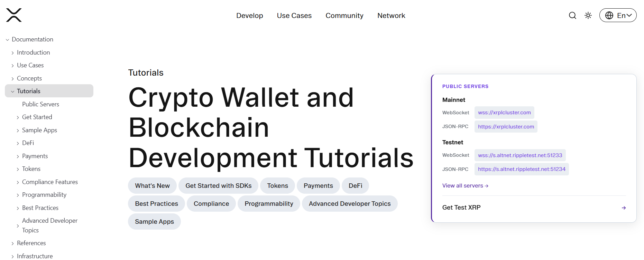The width and height of the screenshot is (644, 260).
Task: Open the Use Cases menu
Action: pyautogui.click(x=294, y=16)
